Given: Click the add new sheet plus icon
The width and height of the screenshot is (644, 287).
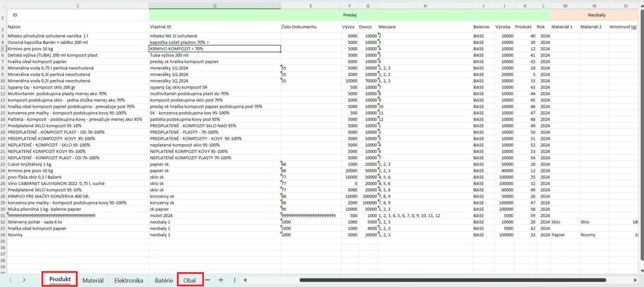Looking at the screenshot, I should pyautogui.click(x=221, y=280).
